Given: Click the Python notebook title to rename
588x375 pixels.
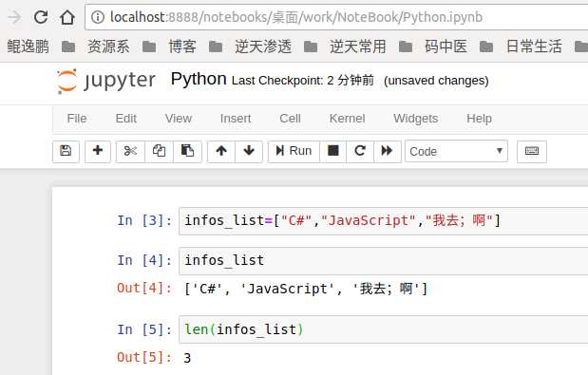Looking at the screenshot, I should 199,79.
